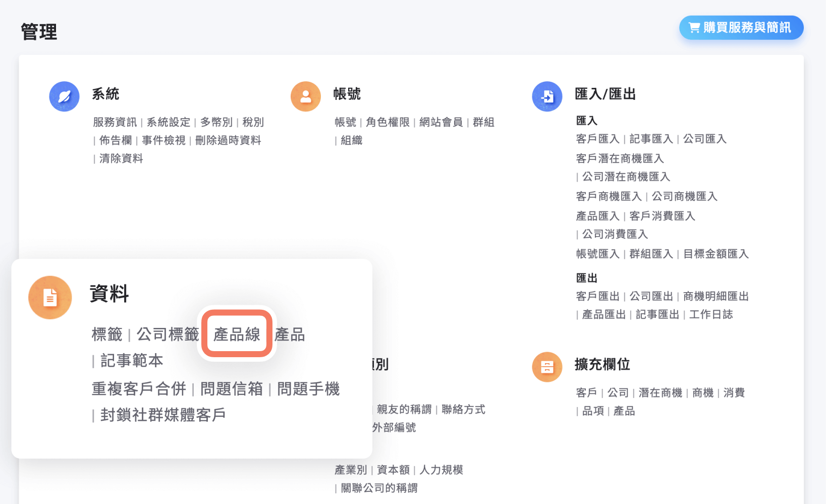Select the highlighted 產品線 link
The height and width of the screenshot is (504, 826).
tap(236, 334)
